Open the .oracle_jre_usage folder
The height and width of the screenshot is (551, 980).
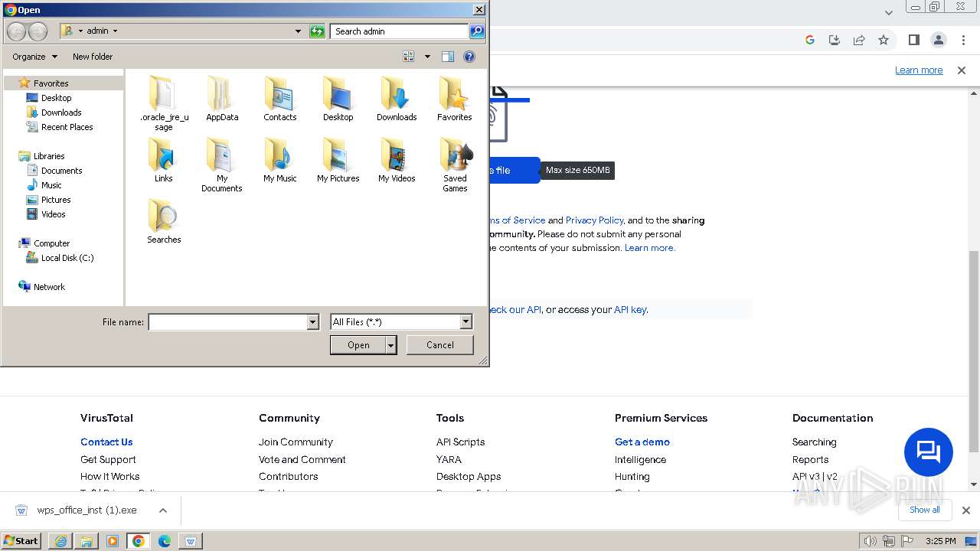pos(164,103)
